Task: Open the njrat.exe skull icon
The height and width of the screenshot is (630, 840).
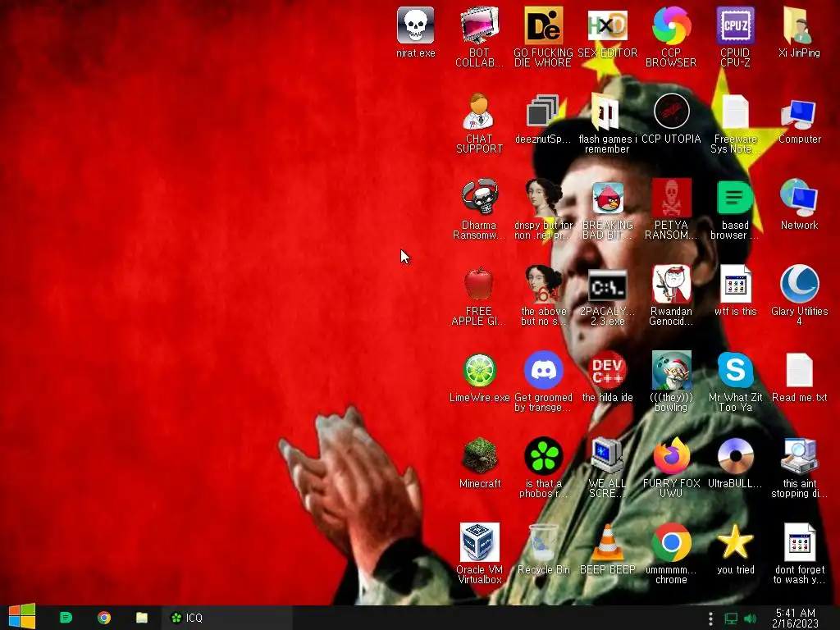Action: 415,25
